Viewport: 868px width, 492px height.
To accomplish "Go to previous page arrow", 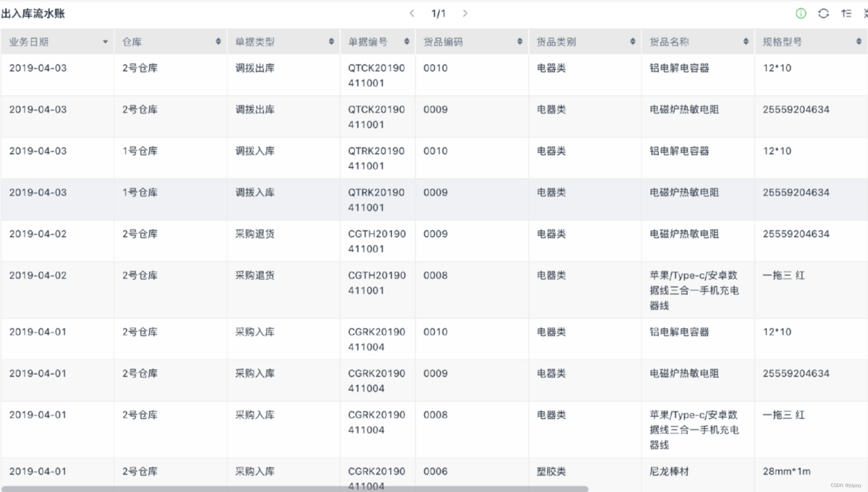I will (x=412, y=13).
